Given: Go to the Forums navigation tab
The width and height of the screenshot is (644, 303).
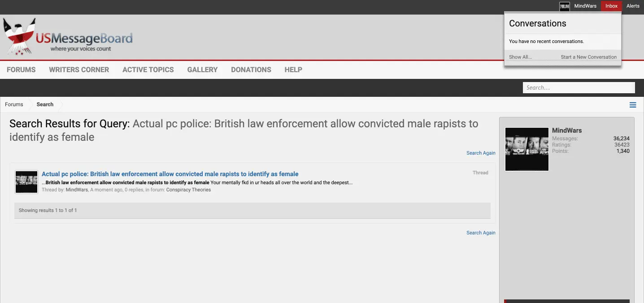Looking at the screenshot, I should point(21,70).
